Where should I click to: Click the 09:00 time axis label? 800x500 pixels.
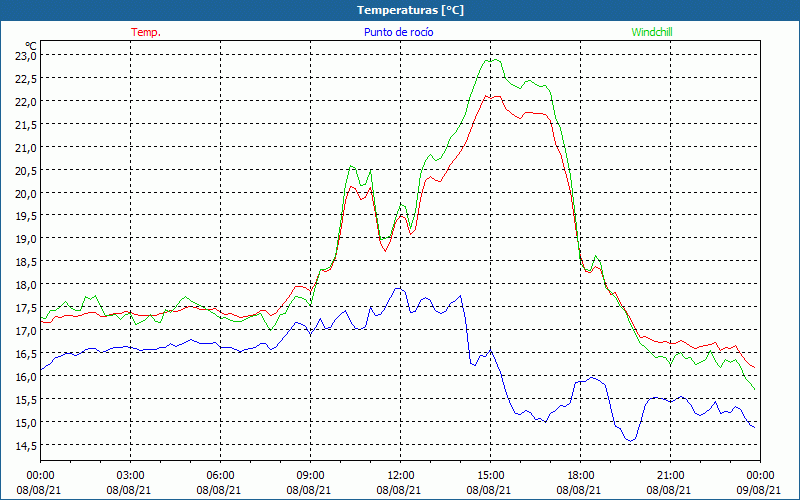coord(310,476)
